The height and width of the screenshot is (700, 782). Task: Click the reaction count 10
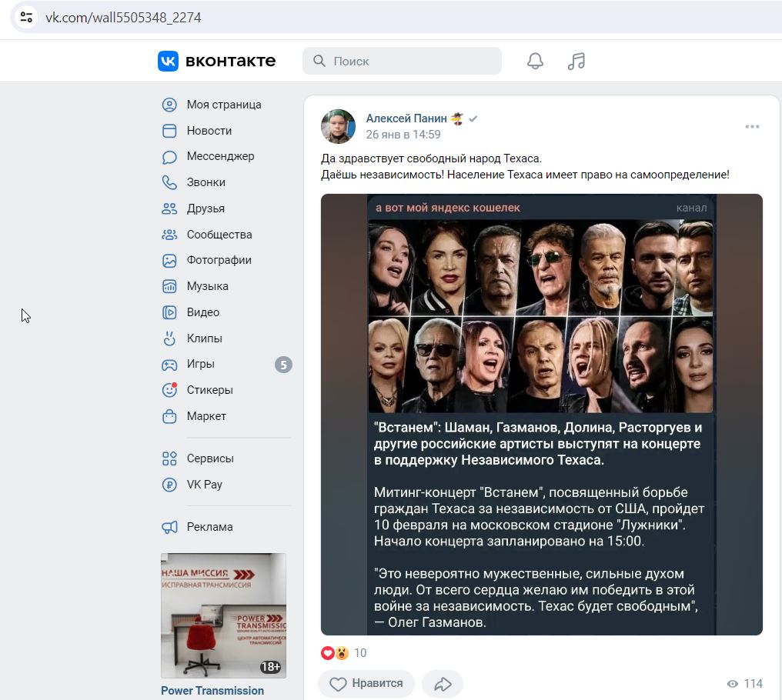(360, 652)
